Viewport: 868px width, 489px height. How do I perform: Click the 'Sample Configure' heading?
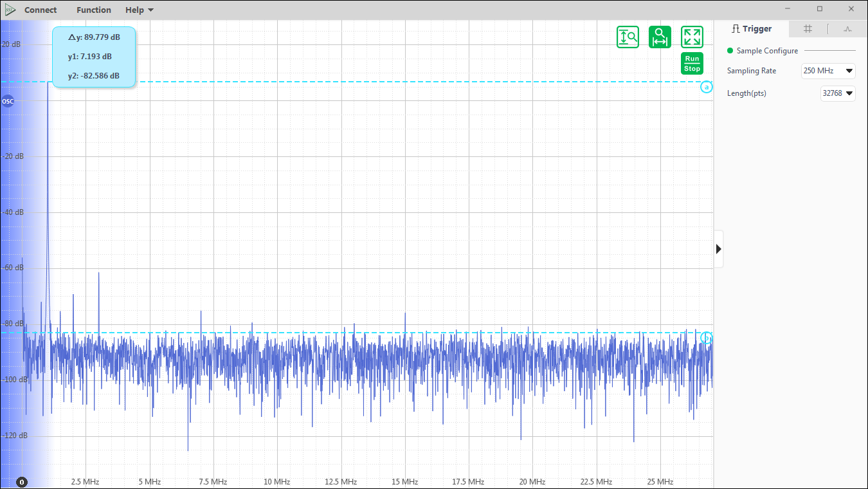[x=767, y=51]
